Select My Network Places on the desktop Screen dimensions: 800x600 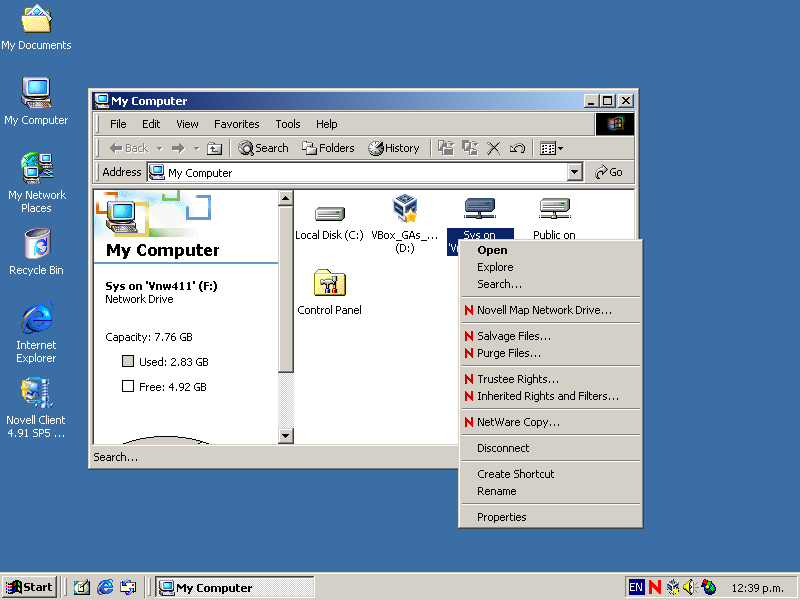pyautogui.click(x=36, y=183)
